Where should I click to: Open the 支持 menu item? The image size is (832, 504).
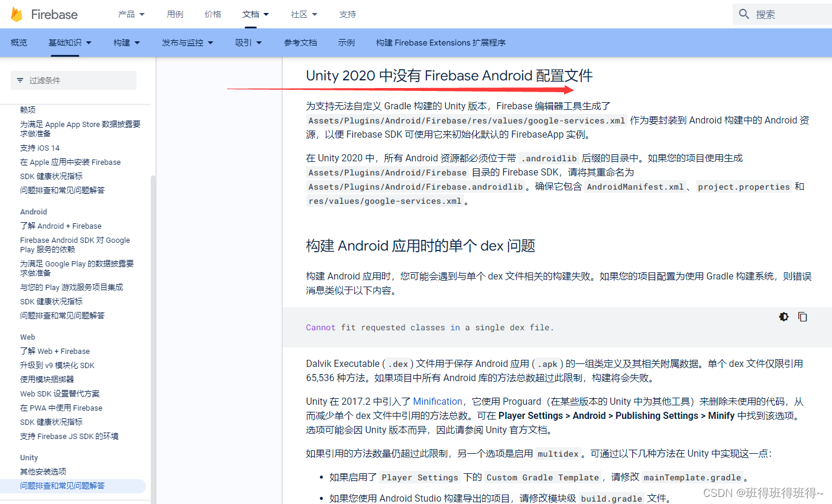pos(347,14)
